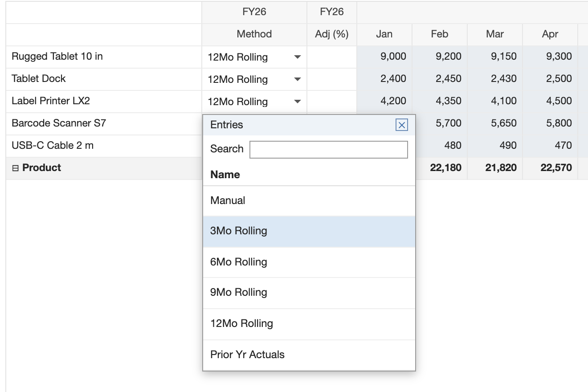Select Label Printer Apr value 4,500
This screenshot has width=588, height=392.
(x=550, y=102)
